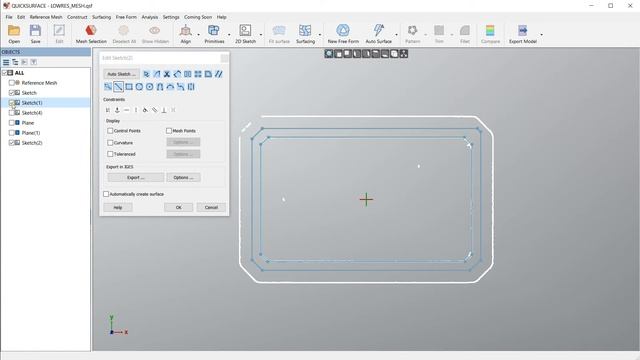Image resolution: width=640 pixels, height=360 pixels.
Task: Choose the arc sketch tool
Action: point(170,87)
